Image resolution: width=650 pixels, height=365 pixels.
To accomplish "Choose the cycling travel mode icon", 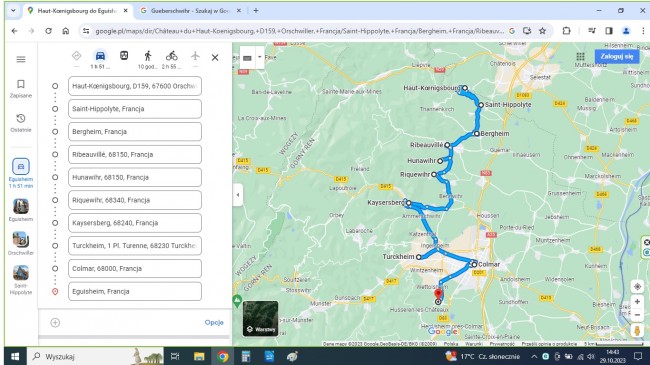I will tap(171, 56).
